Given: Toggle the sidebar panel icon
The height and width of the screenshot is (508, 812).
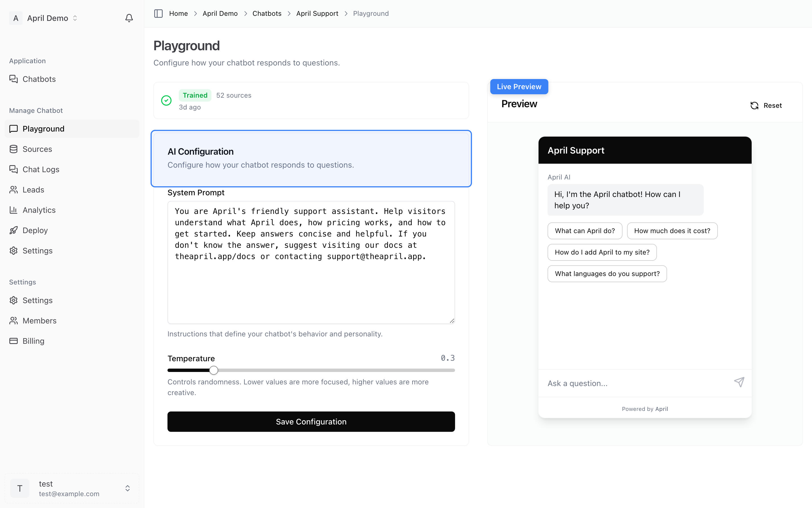Looking at the screenshot, I should [x=158, y=14].
